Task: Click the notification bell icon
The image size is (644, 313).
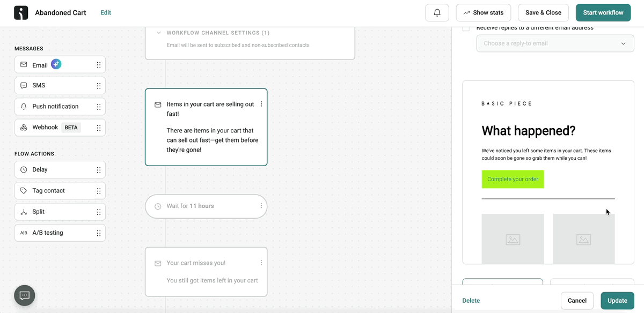Action: (437, 13)
